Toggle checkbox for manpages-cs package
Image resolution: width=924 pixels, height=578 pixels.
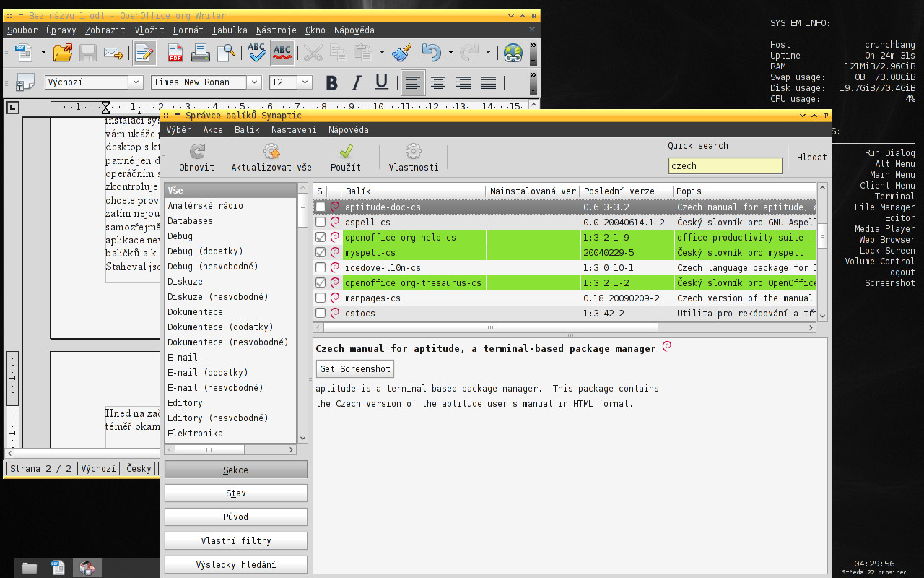(321, 298)
